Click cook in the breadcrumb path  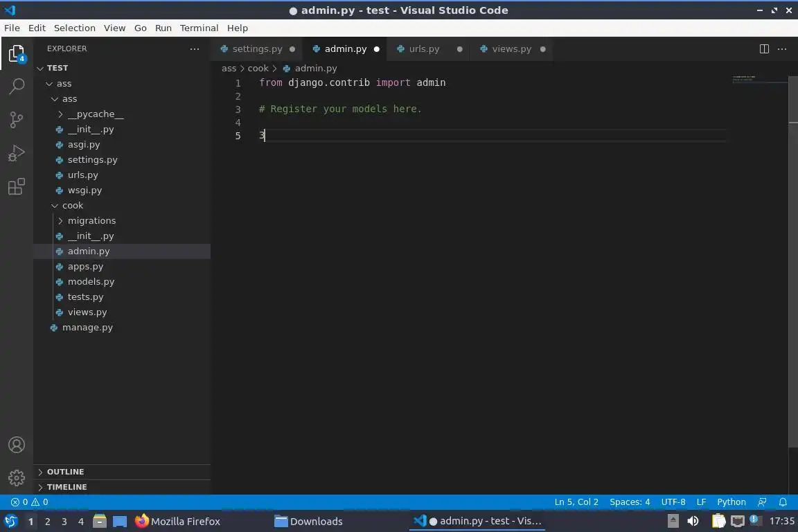258,68
